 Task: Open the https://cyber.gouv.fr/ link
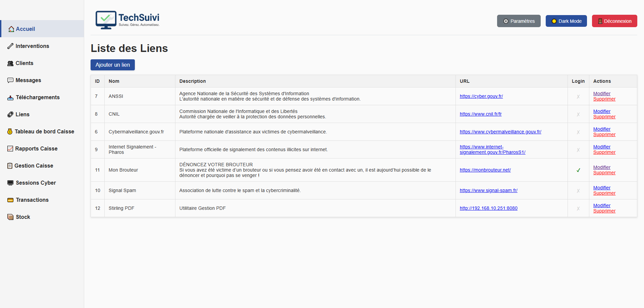tap(481, 96)
